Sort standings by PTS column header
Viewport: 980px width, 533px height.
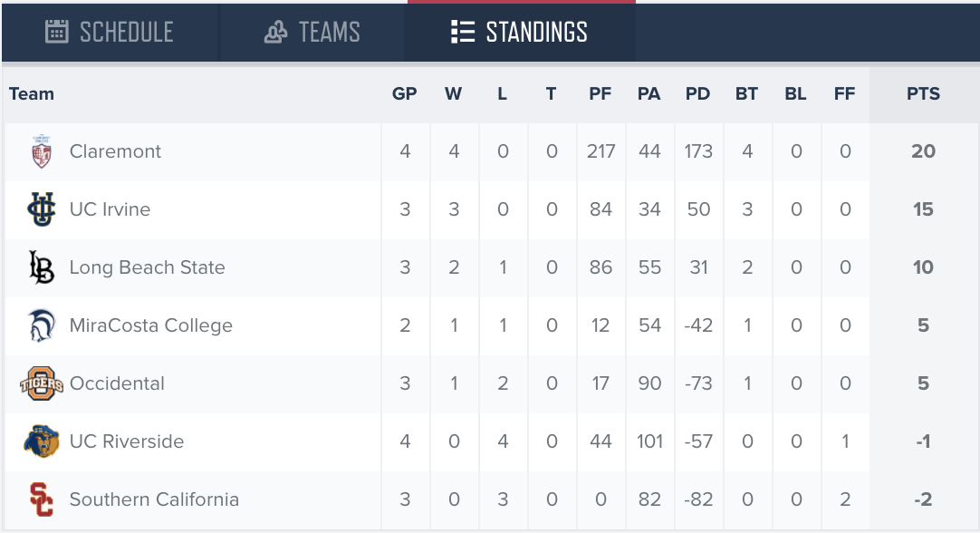coord(923,94)
